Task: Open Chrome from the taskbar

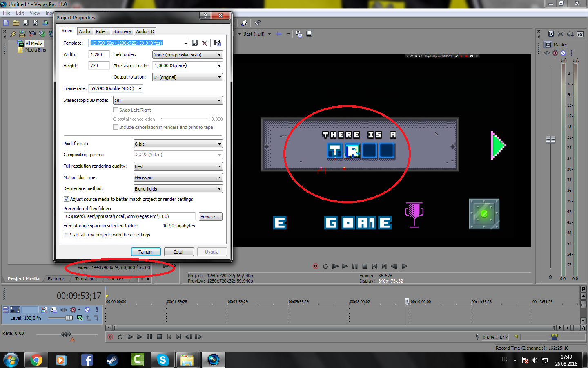Action: click(x=36, y=360)
